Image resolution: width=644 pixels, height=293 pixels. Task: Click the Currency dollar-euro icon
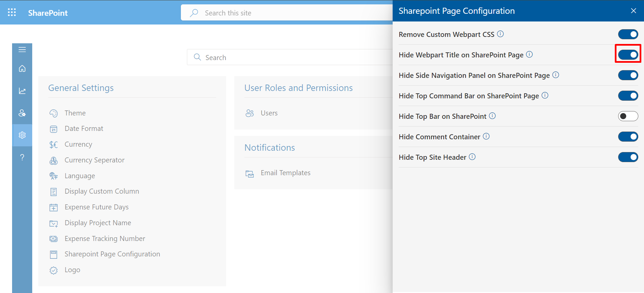point(53,145)
